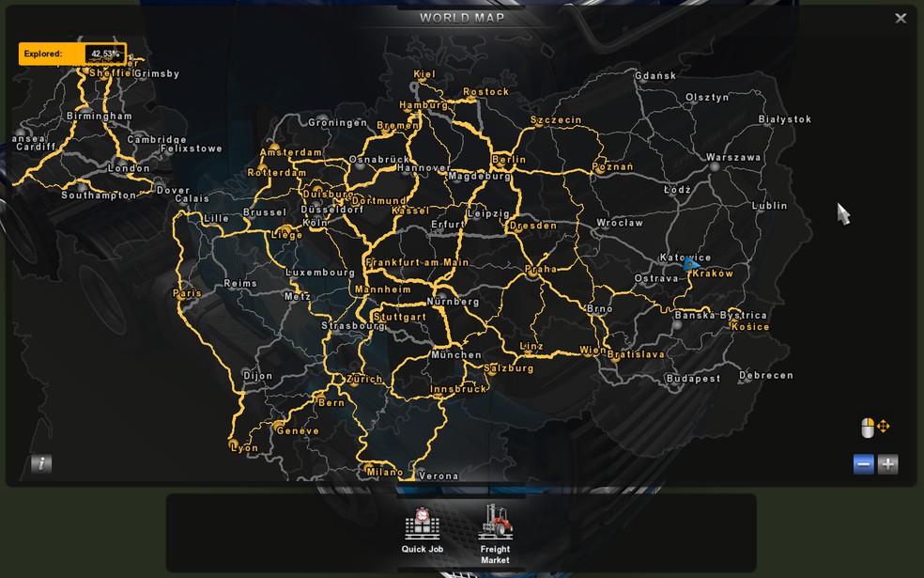The height and width of the screenshot is (578, 924).
Task: Click the London city label
Action: click(x=129, y=168)
